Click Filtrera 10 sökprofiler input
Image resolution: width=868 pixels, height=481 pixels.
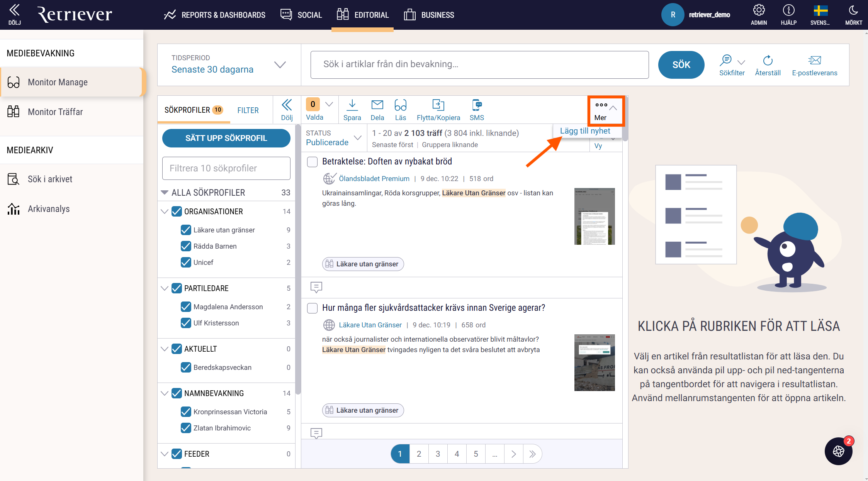[x=226, y=168]
